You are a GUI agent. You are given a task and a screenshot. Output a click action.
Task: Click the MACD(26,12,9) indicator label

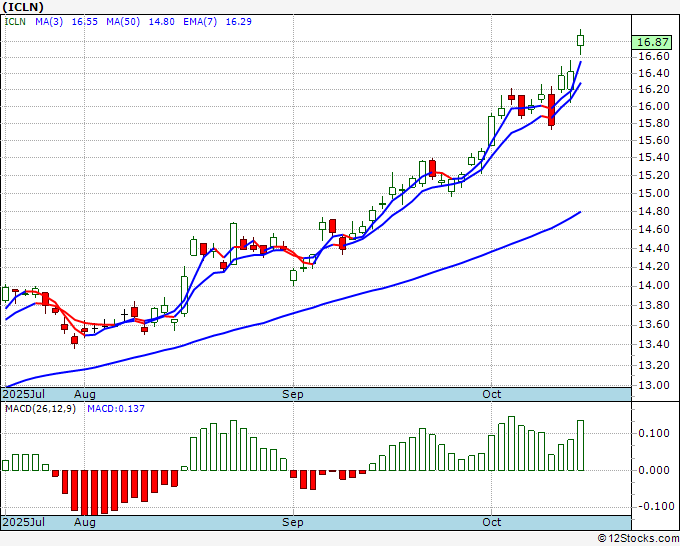tap(40, 409)
